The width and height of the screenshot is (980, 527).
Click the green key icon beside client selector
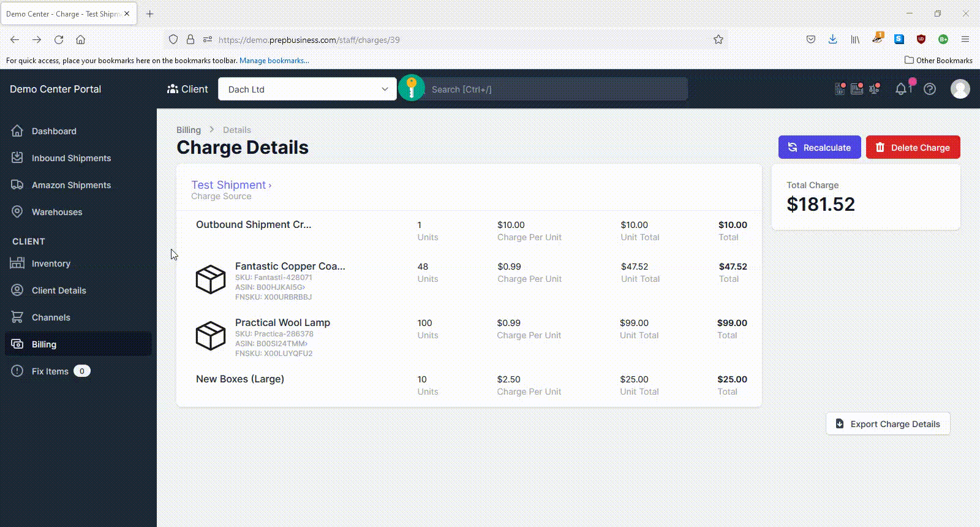point(412,88)
